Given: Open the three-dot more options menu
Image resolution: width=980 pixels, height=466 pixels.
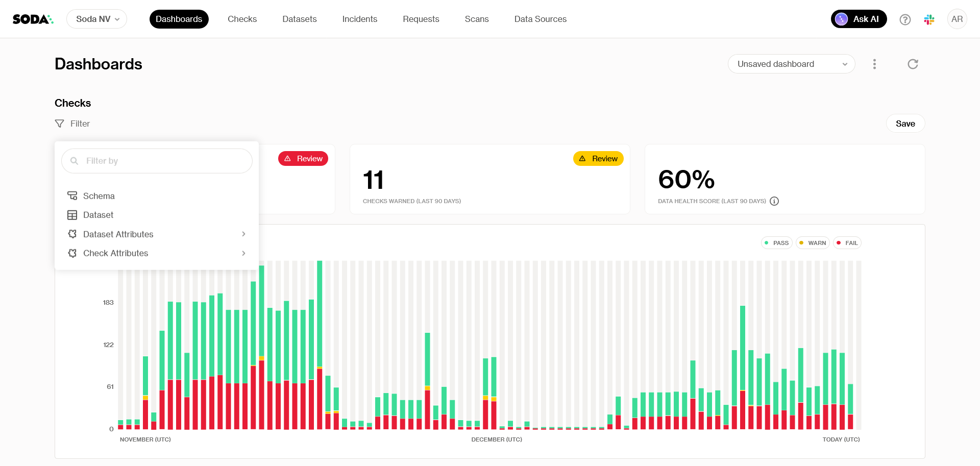Looking at the screenshot, I should [874, 64].
